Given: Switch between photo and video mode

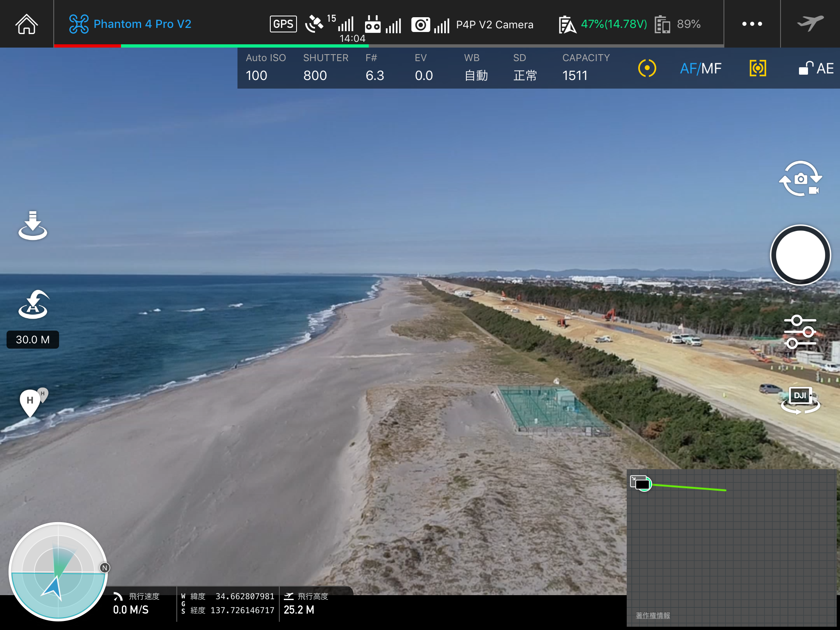Looking at the screenshot, I should pyautogui.click(x=800, y=179).
